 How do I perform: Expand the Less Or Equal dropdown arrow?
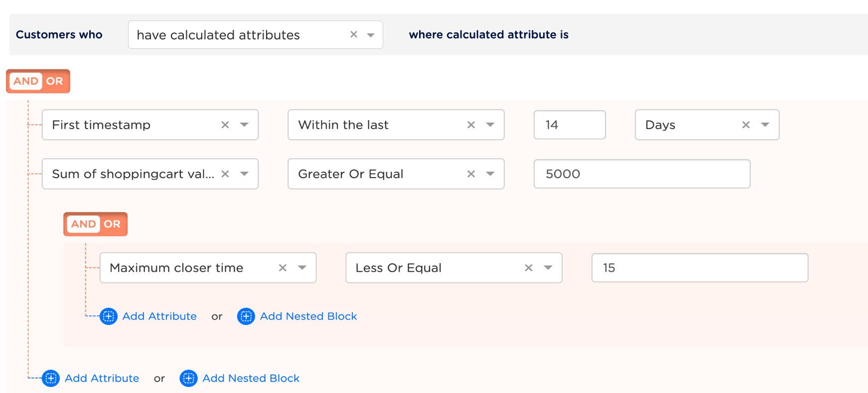(x=548, y=268)
